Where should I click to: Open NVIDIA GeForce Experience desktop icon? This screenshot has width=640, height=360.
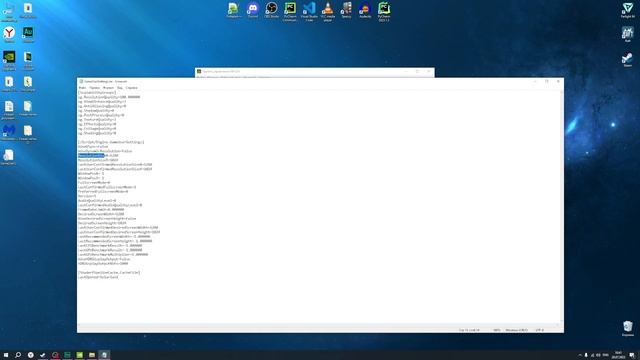coord(9,60)
